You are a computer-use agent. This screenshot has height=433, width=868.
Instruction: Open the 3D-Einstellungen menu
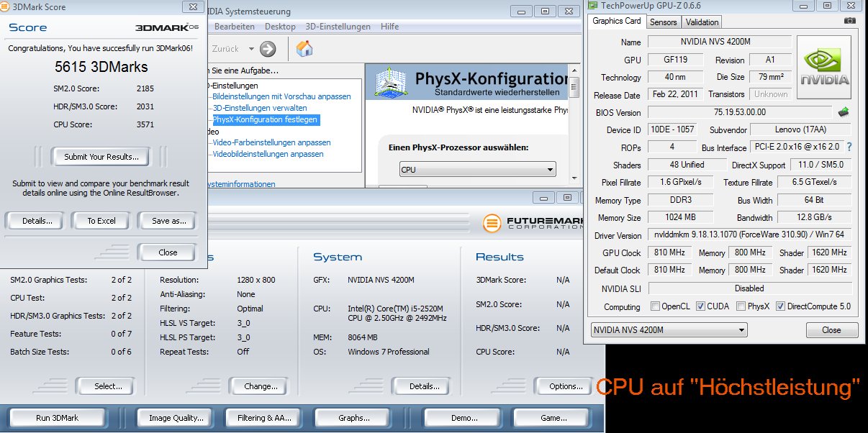[338, 27]
